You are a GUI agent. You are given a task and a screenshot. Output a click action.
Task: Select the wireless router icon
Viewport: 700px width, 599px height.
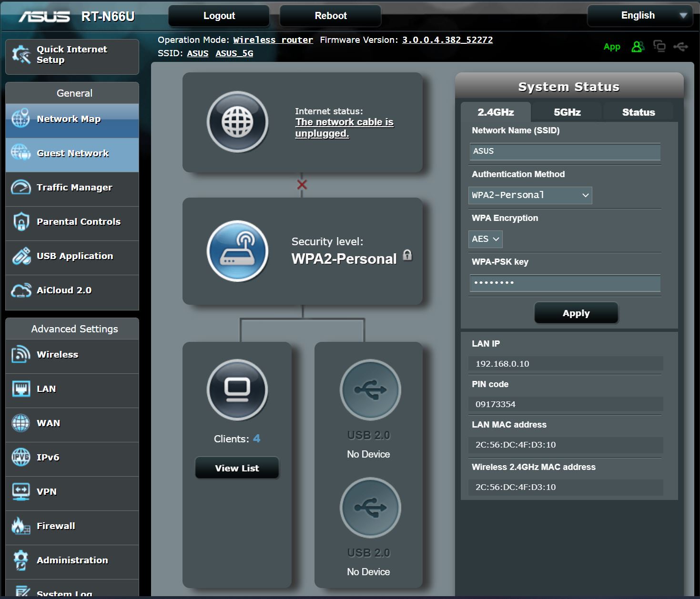(x=237, y=251)
